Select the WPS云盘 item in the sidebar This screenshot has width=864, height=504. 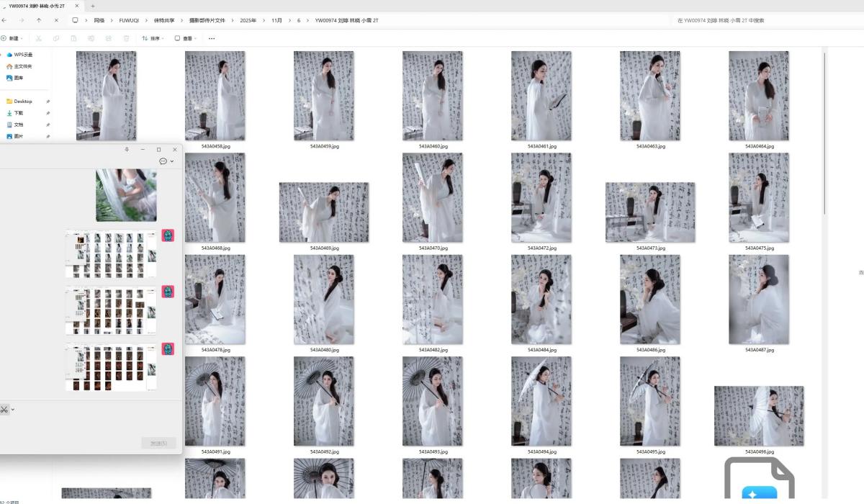click(x=22, y=55)
